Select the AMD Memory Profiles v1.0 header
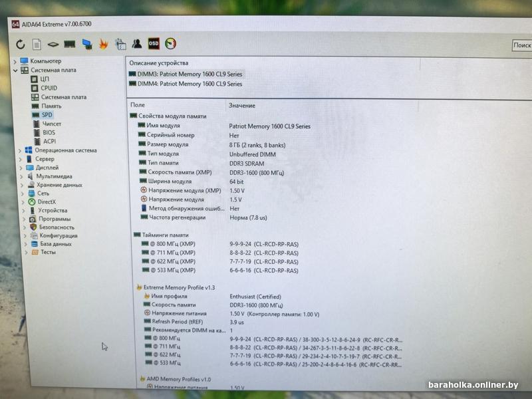Viewport: 532px width, 399px height. pyautogui.click(x=176, y=379)
